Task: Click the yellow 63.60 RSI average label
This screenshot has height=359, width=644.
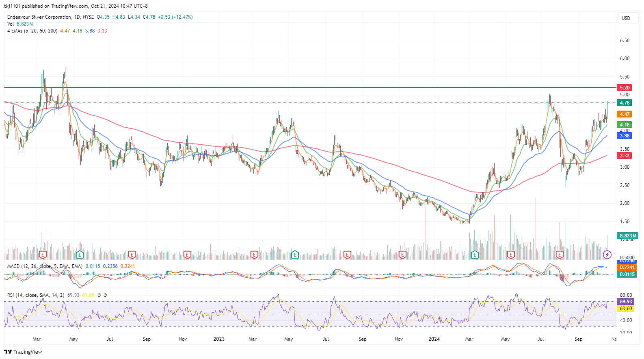Action: 626,309
